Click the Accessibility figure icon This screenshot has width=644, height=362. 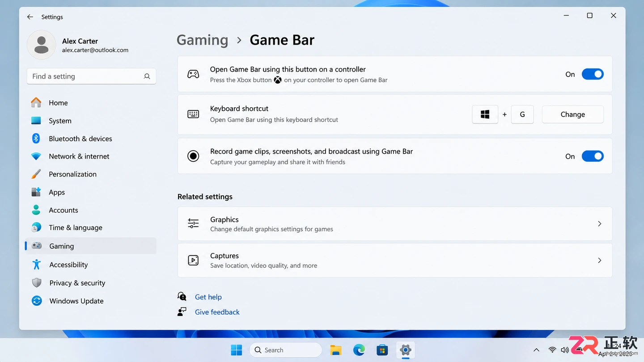(x=37, y=265)
